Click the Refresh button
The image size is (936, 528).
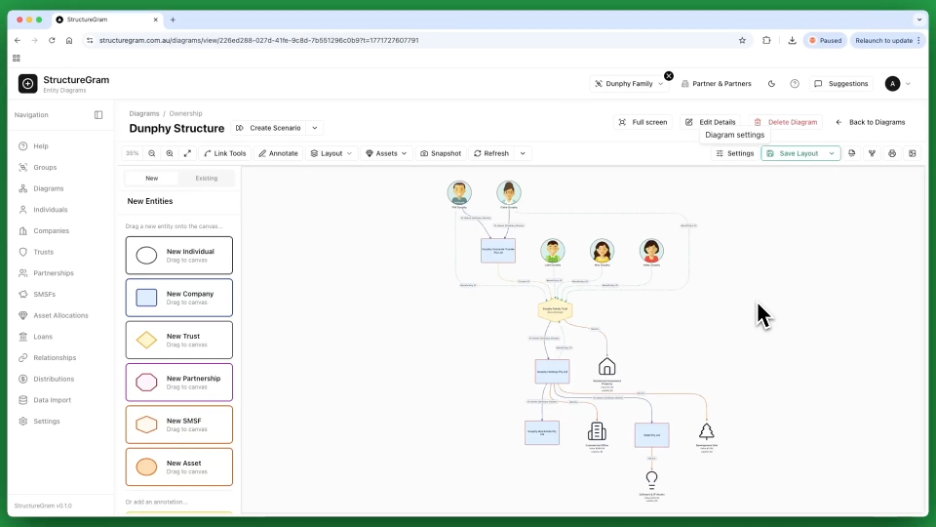pyautogui.click(x=491, y=153)
